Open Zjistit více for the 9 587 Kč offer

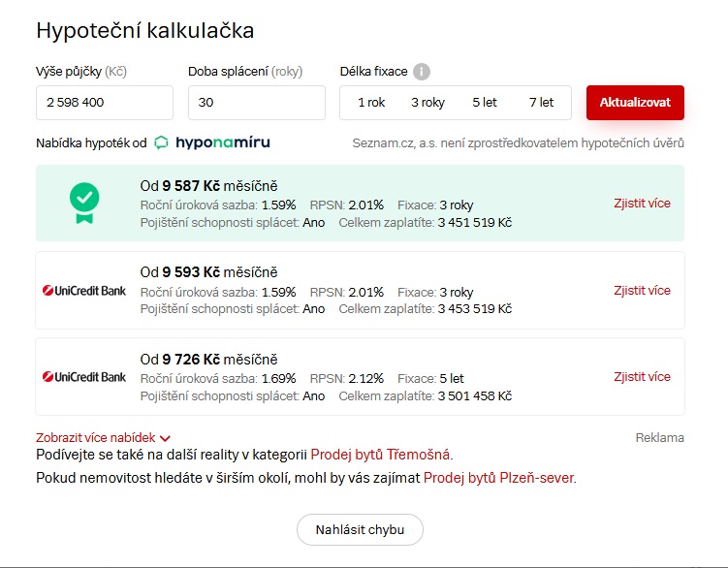[642, 203]
